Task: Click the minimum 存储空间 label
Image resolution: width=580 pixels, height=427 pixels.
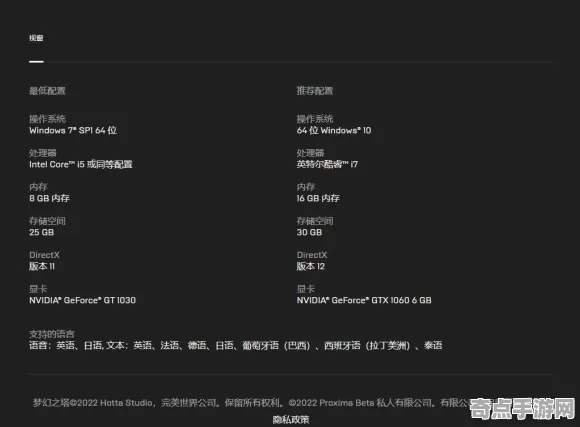Action: pyautogui.click(x=47, y=221)
